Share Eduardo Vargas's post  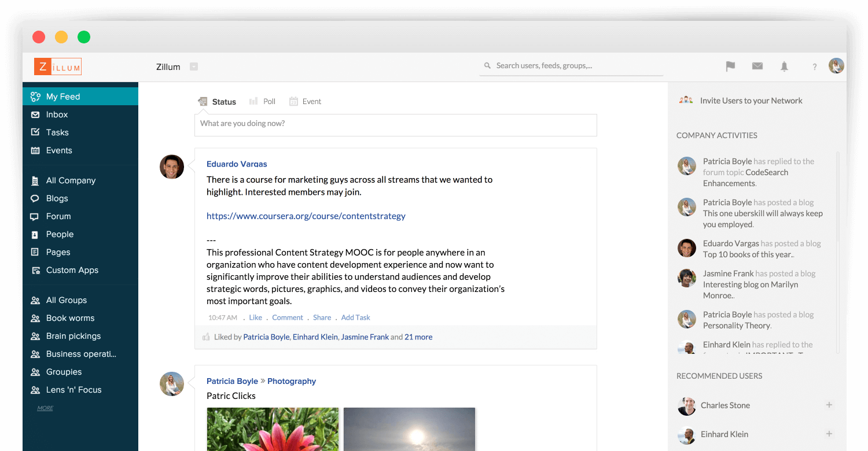pos(322,317)
